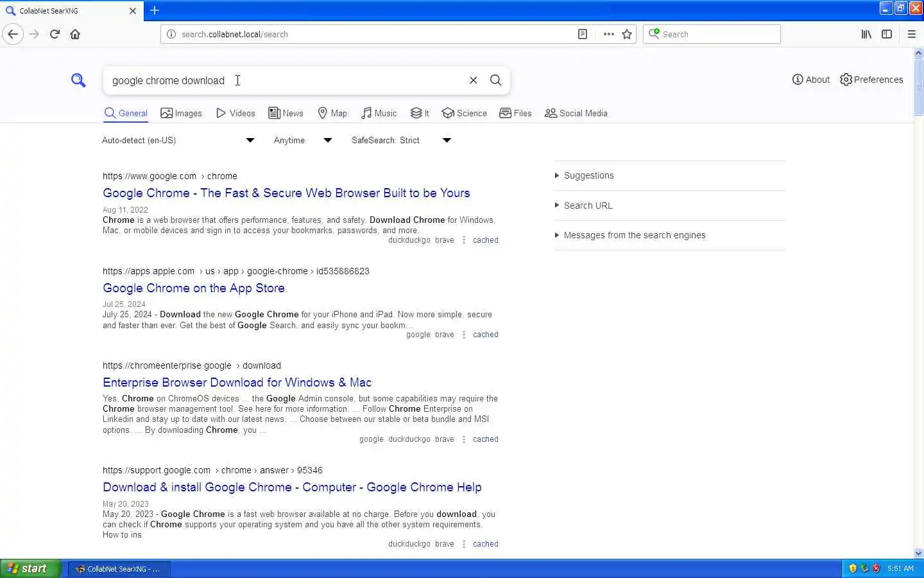Open three-dots menu for Chrome Help result

tap(464, 544)
